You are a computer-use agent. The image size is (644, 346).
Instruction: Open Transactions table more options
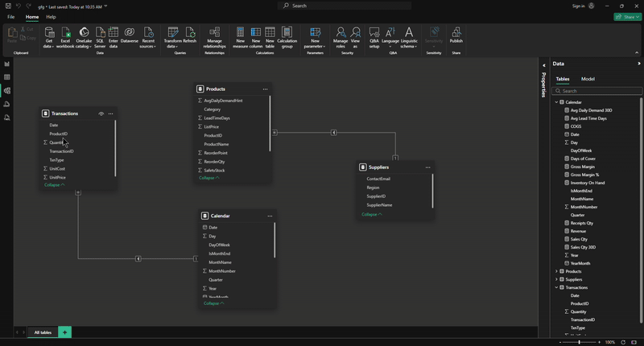click(x=110, y=113)
